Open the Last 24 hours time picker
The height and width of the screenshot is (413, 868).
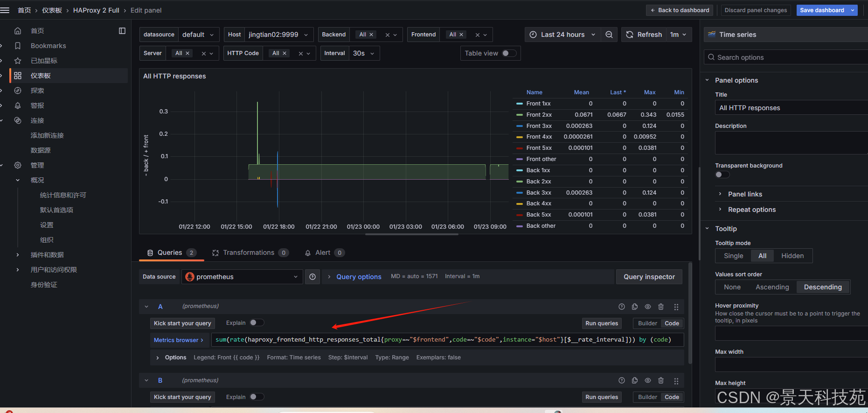(x=562, y=35)
